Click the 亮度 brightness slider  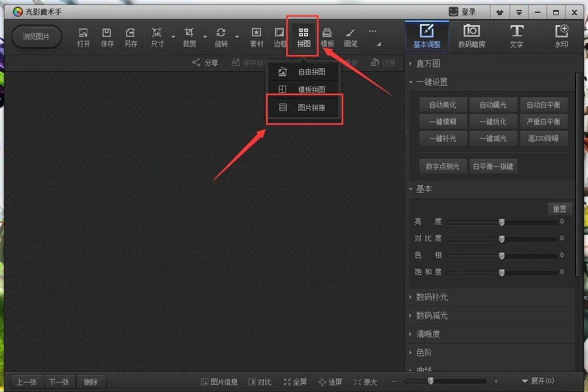coord(501,222)
